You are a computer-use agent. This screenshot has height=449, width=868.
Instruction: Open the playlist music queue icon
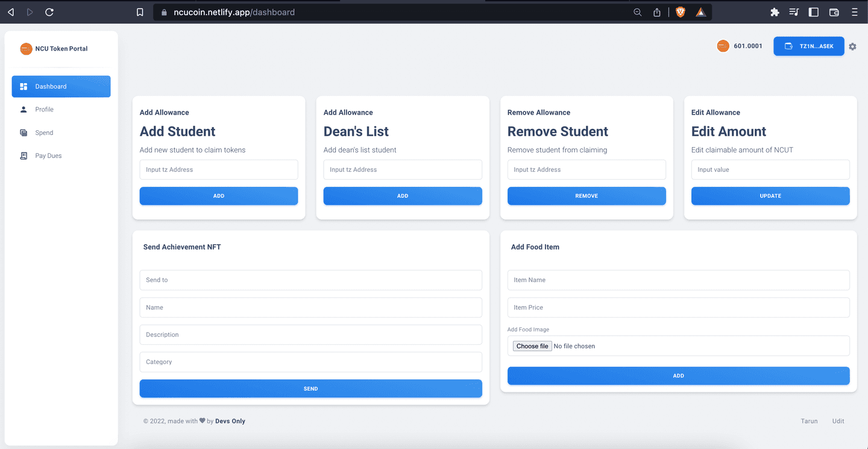794,12
